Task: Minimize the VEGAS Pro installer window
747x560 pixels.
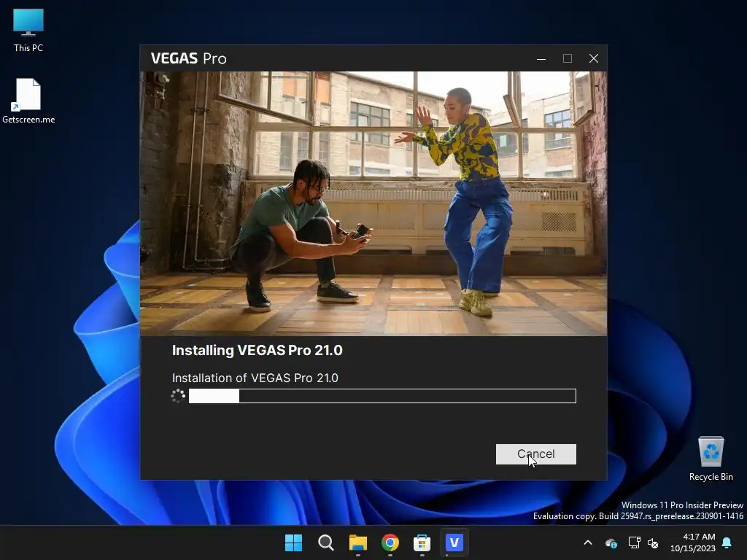Action: 541,58
